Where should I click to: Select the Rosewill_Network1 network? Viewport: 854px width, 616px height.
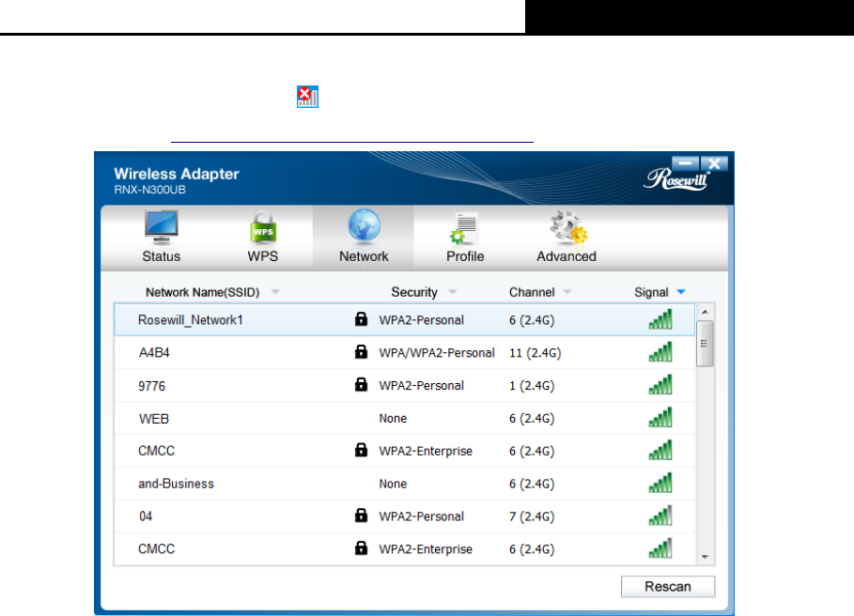click(404, 320)
